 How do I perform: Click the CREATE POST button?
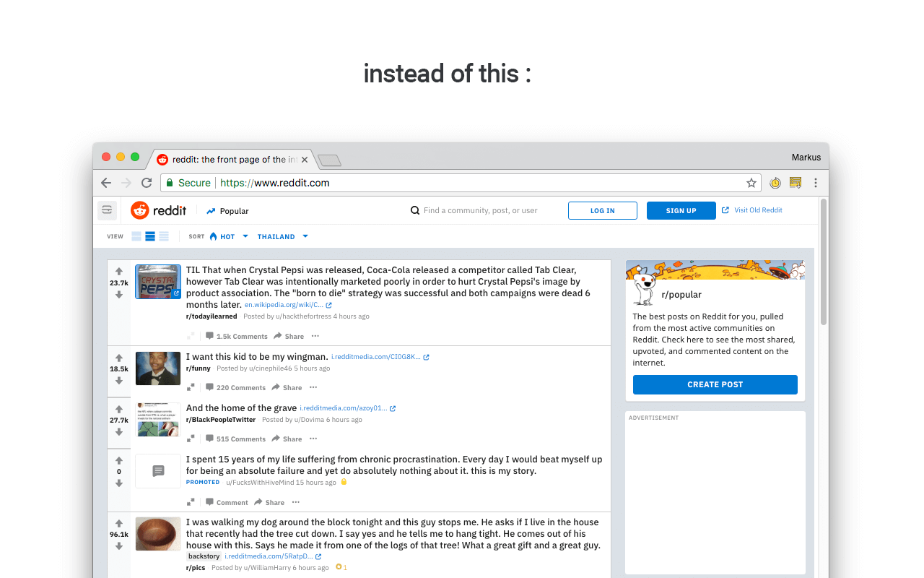(x=715, y=384)
